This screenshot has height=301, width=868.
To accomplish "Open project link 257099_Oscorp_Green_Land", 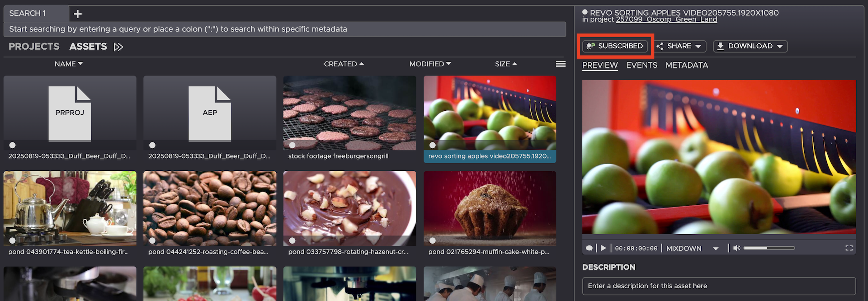I will [666, 19].
